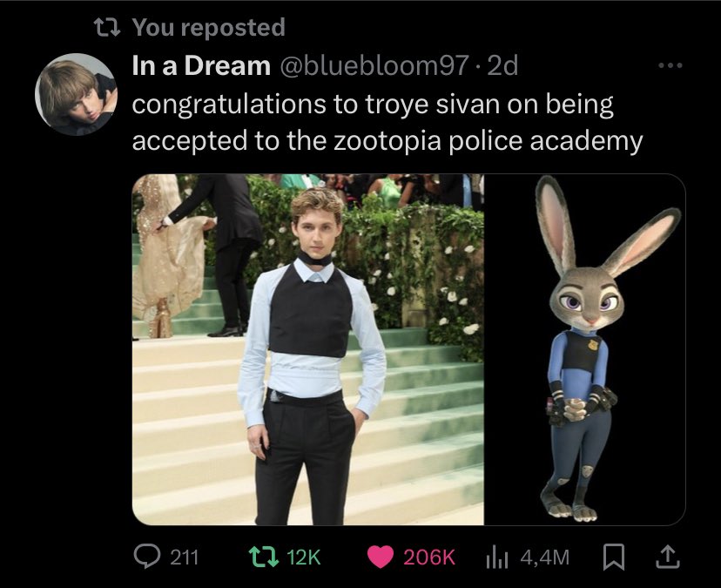721x588 pixels.
Task: Click the 12K reposts count
Action: pyautogui.click(x=303, y=558)
